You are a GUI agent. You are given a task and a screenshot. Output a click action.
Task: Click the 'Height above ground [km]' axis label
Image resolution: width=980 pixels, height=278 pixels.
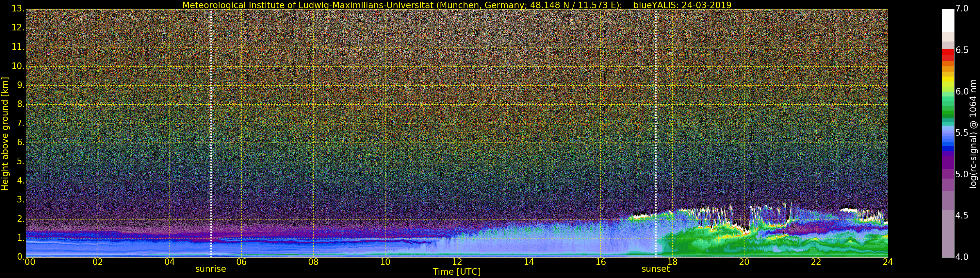pos(5,134)
